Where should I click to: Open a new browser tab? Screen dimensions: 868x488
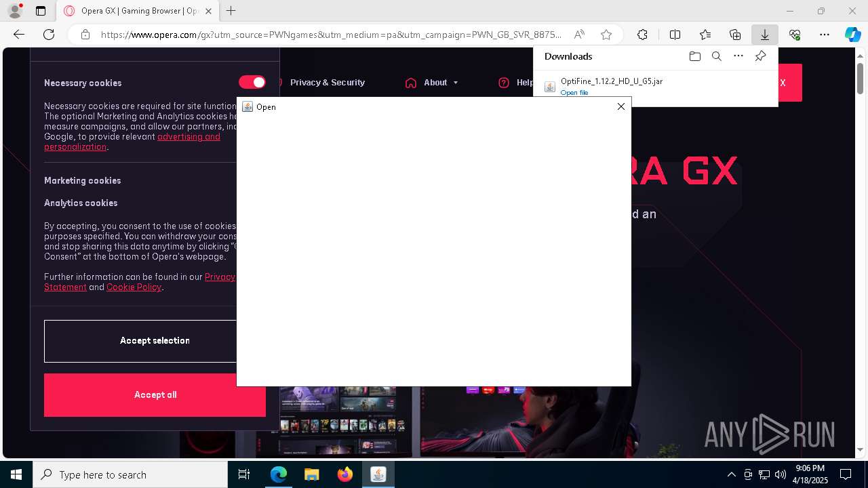(x=231, y=11)
